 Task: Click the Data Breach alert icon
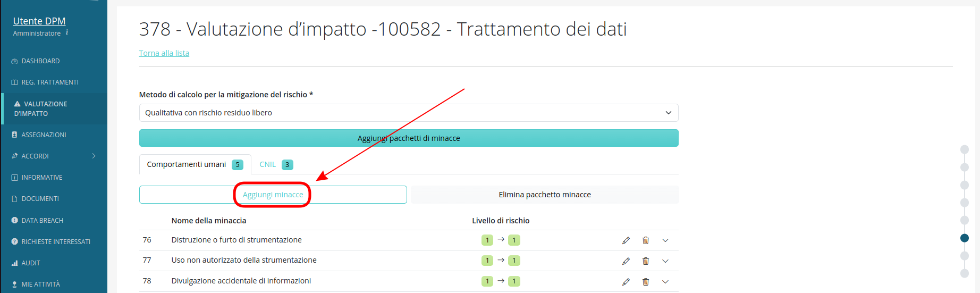[x=14, y=220]
